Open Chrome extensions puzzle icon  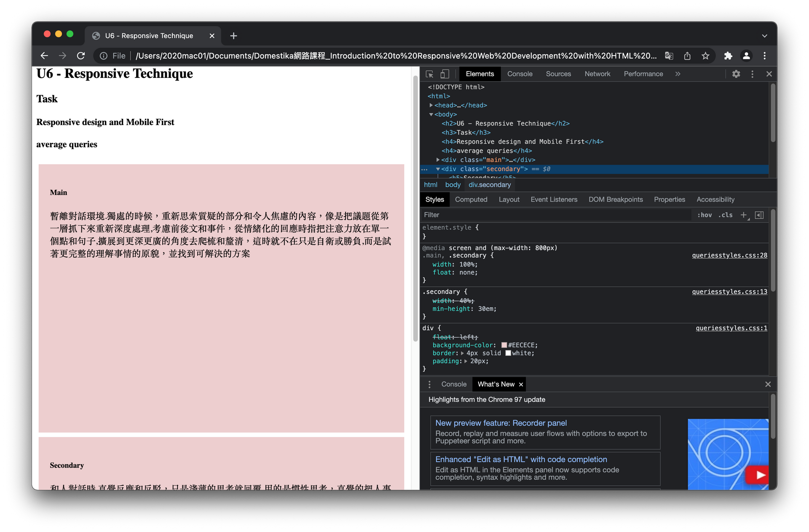coord(728,56)
